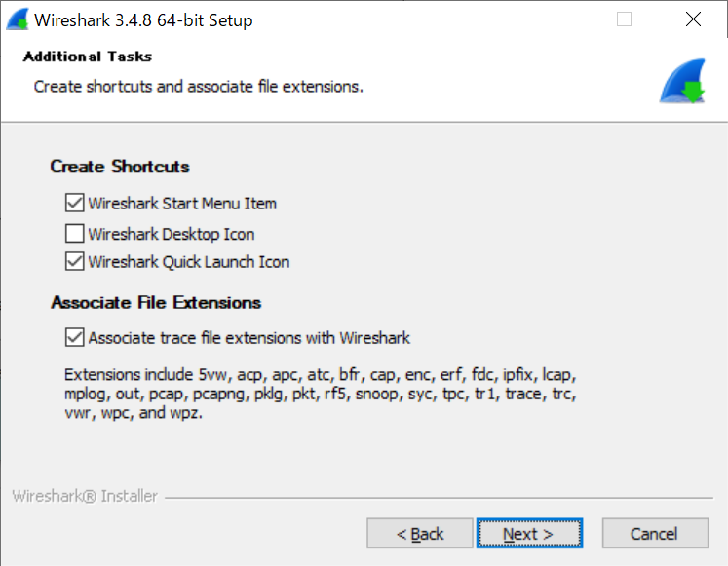
Task: Select the Wireshark Desktop Icon label text
Action: [x=172, y=234]
